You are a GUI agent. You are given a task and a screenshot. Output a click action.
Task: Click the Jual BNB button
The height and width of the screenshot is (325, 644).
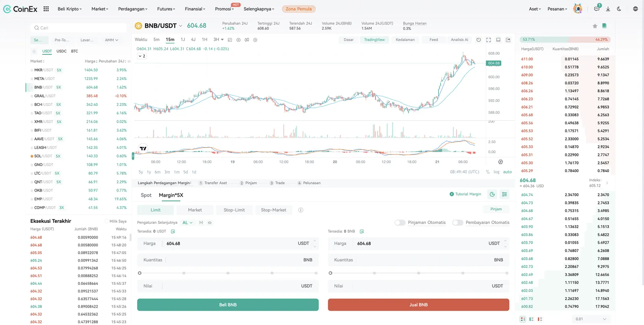(x=419, y=305)
